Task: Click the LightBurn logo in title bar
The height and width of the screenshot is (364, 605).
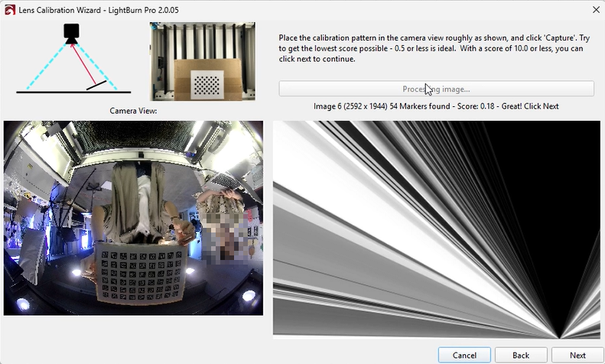Action: pyautogui.click(x=10, y=9)
